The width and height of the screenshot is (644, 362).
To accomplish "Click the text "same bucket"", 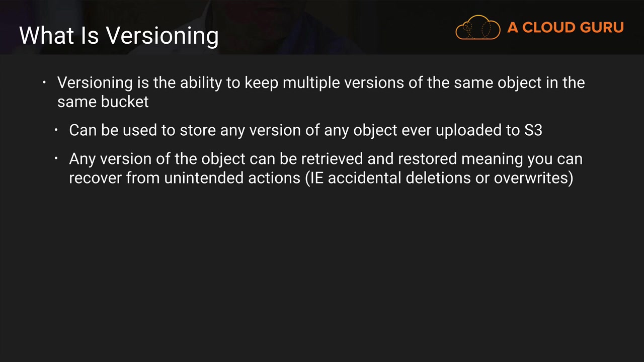I will (103, 102).
